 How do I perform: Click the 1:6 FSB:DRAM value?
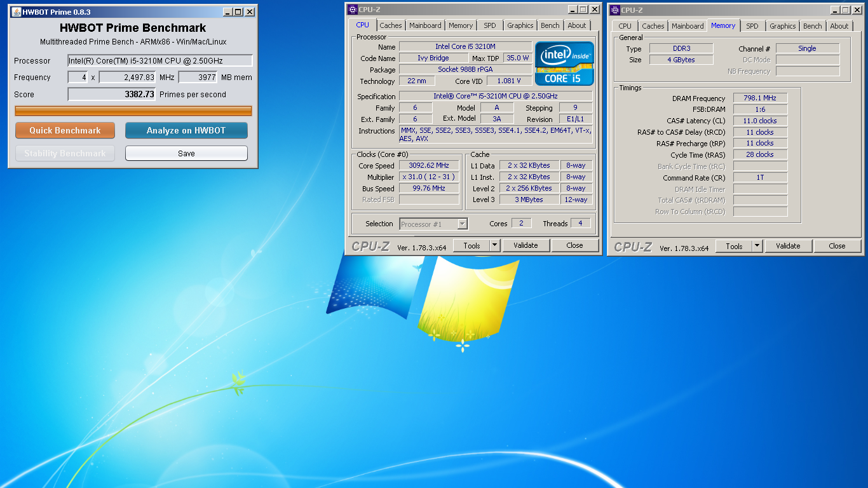pyautogui.click(x=760, y=109)
